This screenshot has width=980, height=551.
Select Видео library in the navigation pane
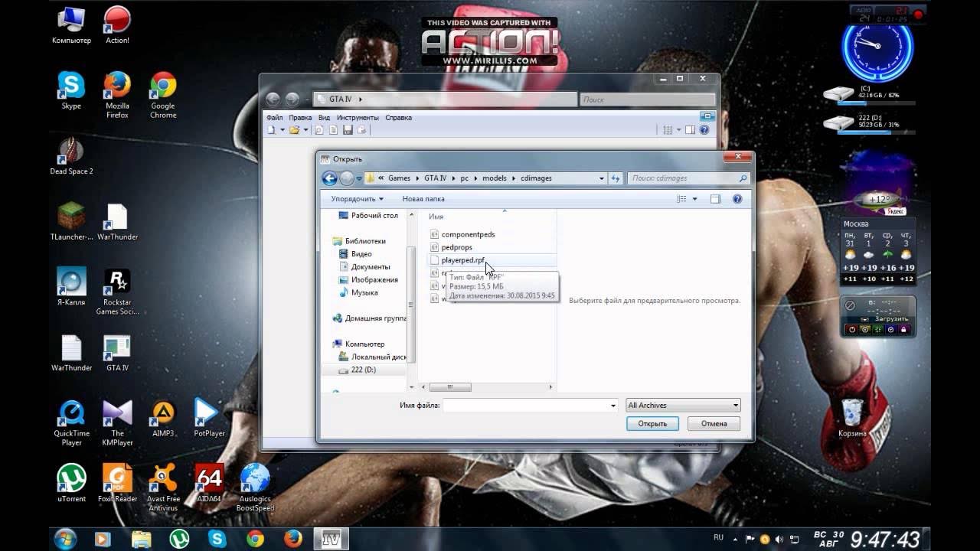356,254
